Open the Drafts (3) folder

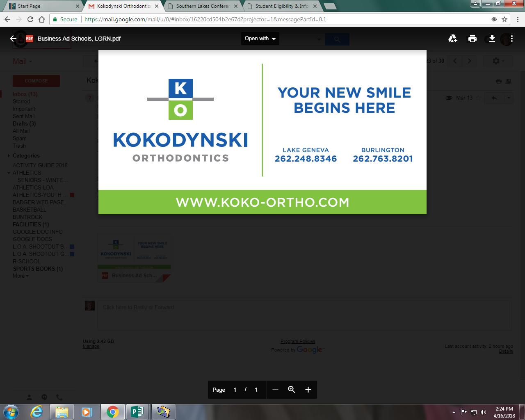click(x=24, y=123)
